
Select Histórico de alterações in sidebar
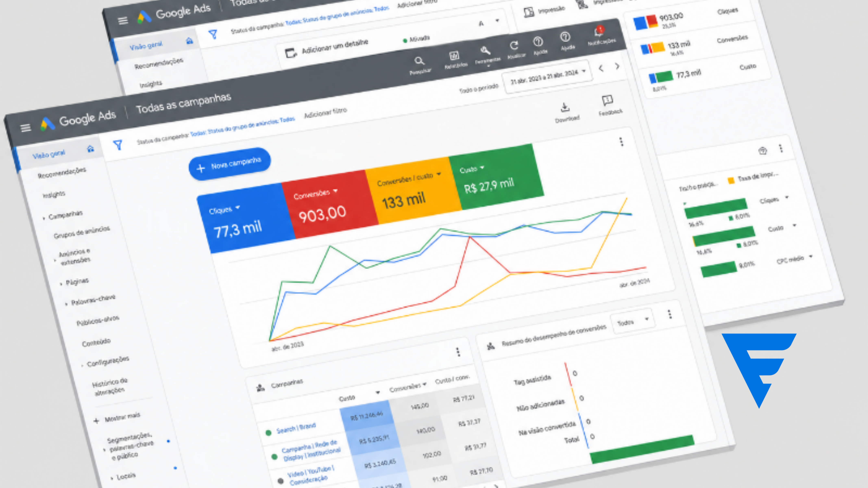(110, 387)
